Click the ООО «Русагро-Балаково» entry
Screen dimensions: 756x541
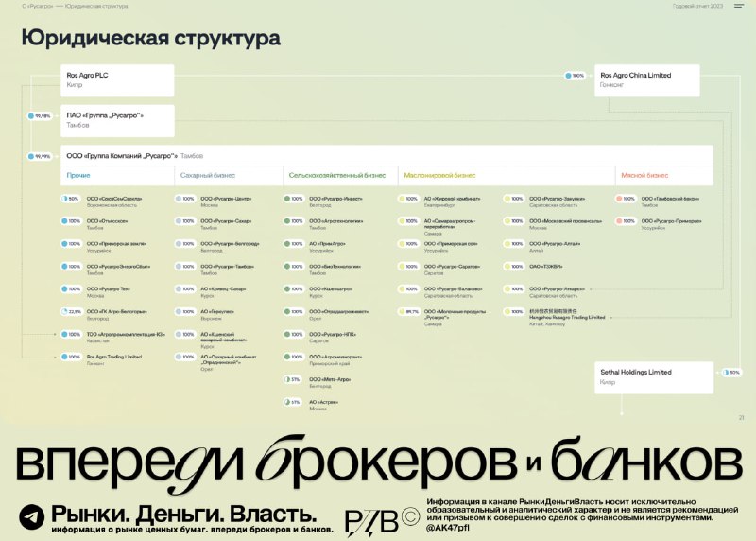[454, 292]
